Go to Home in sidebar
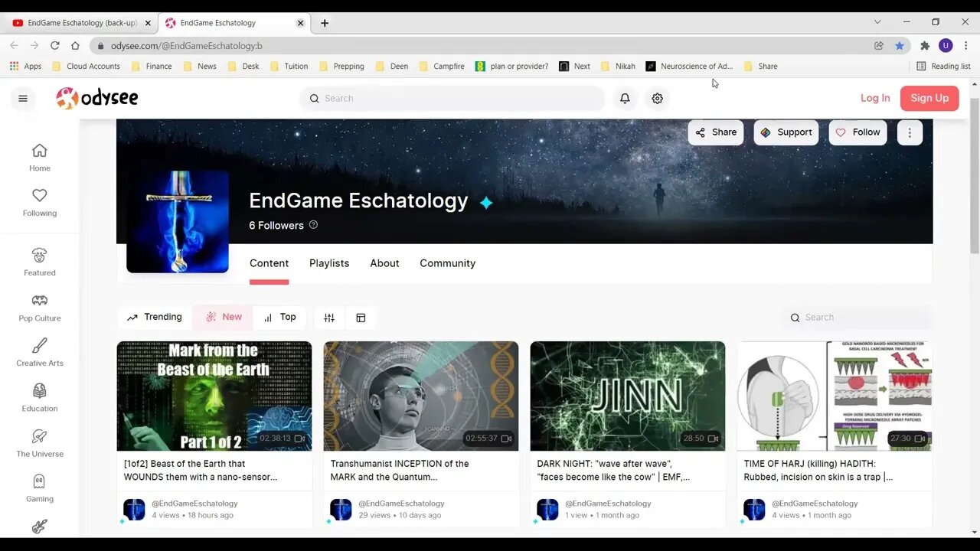This screenshot has height=551, width=980. coord(40,158)
